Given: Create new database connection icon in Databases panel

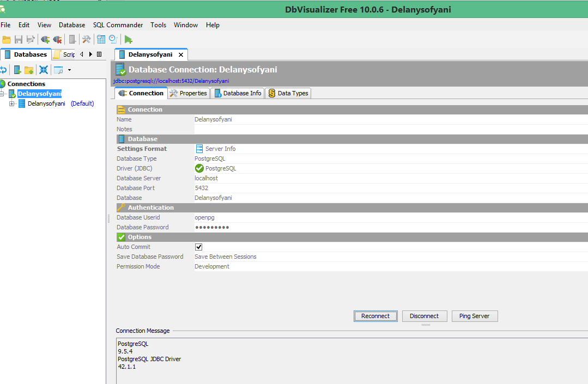Looking at the screenshot, I should [17, 70].
